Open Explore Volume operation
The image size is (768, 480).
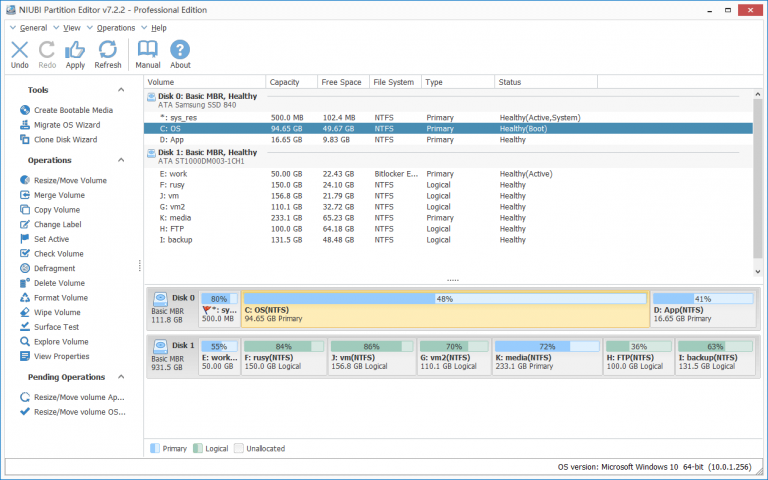tap(54, 342)
